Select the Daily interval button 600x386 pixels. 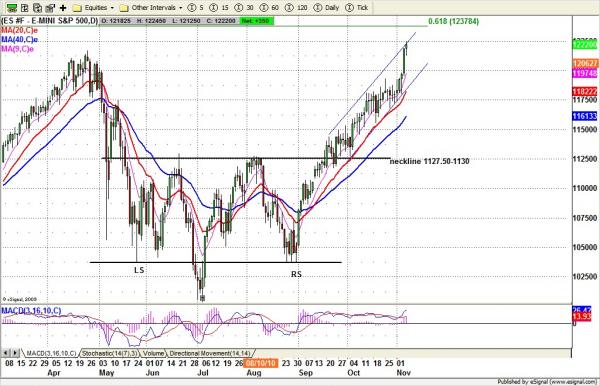[x=326, y=7]
